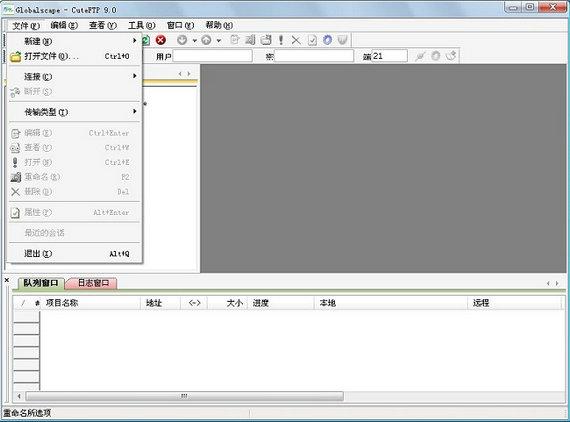Click the X delete toolbar icon
570x422 pixels.
coord(296,40)
